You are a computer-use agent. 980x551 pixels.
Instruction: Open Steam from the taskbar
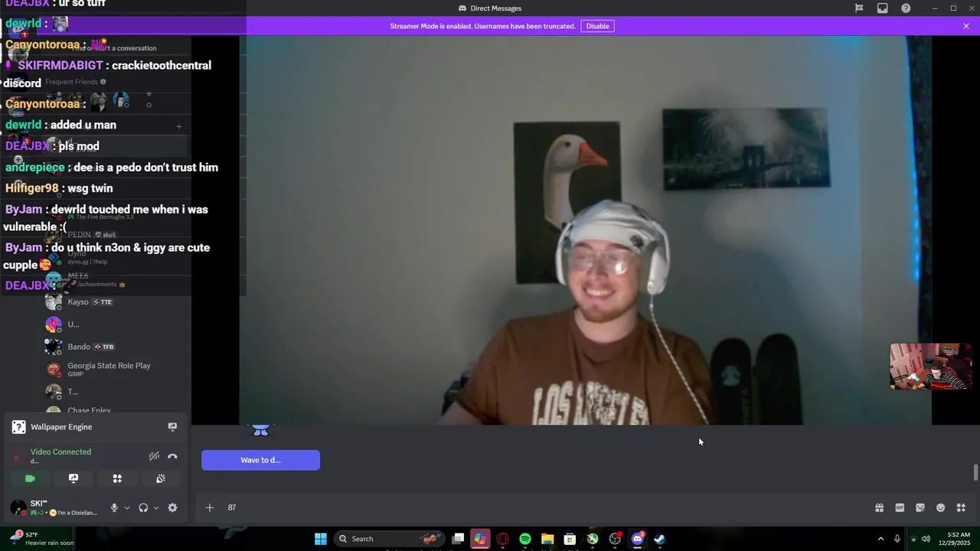click(x=659, y=539)
